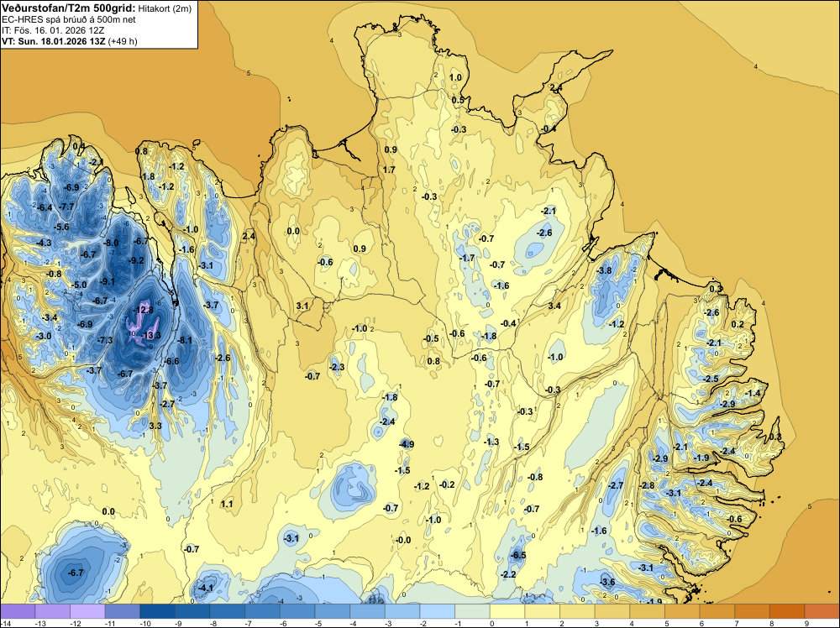
Task: Click 'EC-HRES spá brúuð á 500m net' line
Action: click(x=69, y=20)
